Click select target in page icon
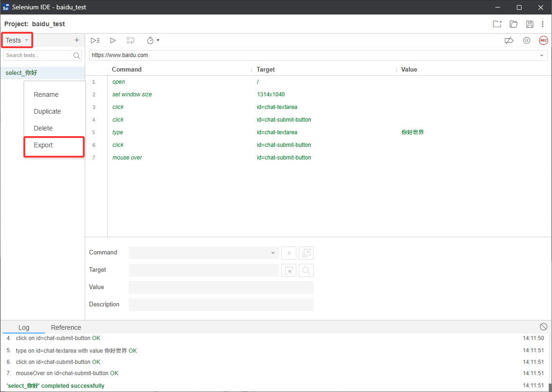The height and width of the screenshot is (392, 552). 289,270
